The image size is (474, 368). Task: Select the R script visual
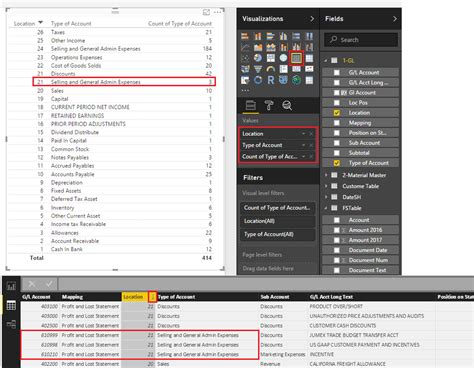tap(271, 80)
